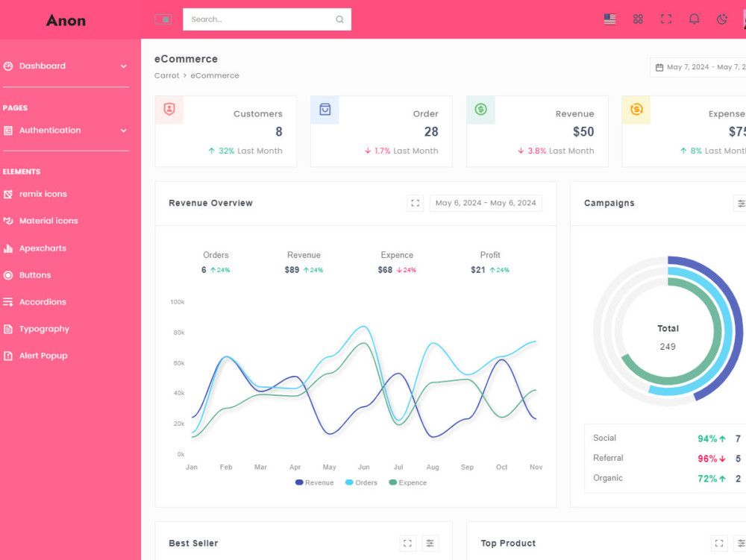The image size is (746, 560).
Task: Open Apexcharts page
Action: pyautogui.click(x=43, y=248)
